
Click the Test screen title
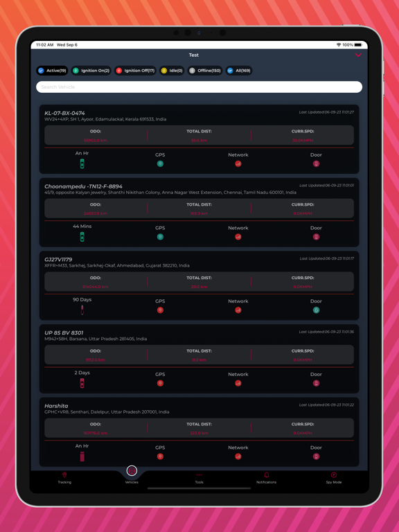click(194, 55)
